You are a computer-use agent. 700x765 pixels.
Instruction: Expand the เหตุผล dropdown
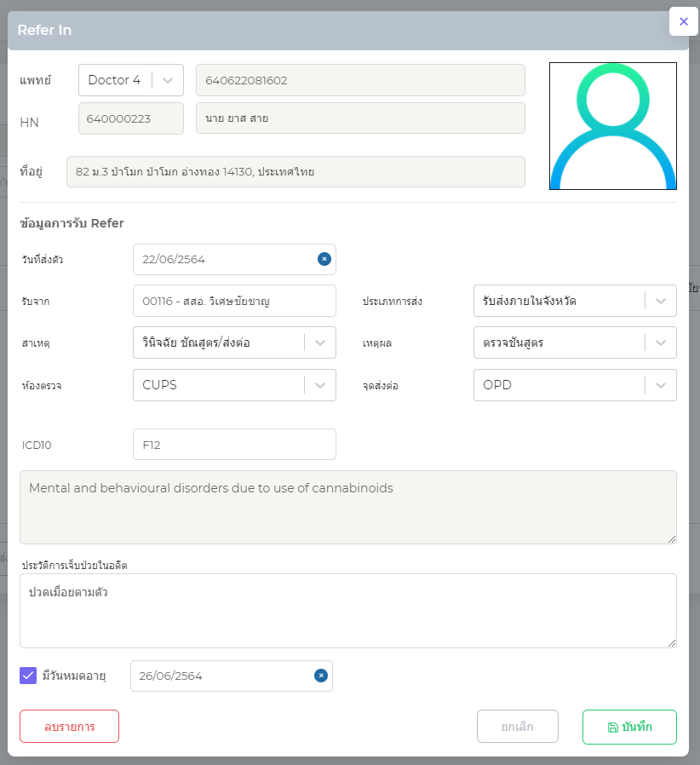coord(661,342)
